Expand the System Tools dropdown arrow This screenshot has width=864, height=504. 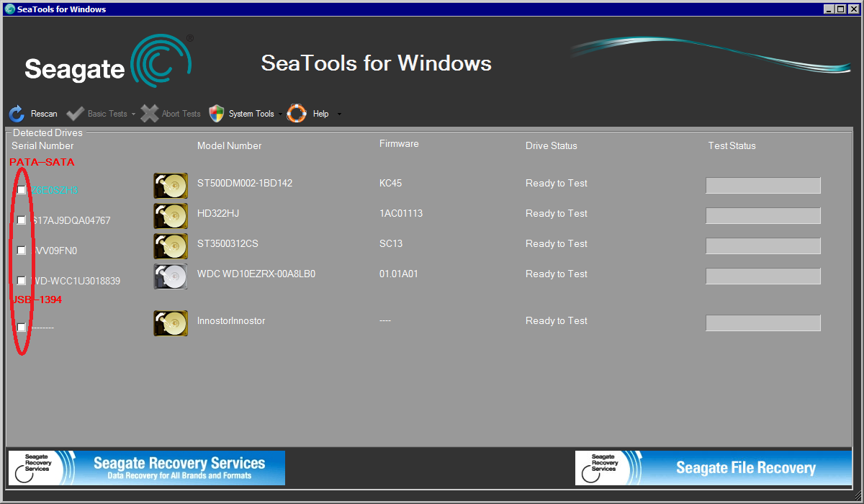(280, 114)
